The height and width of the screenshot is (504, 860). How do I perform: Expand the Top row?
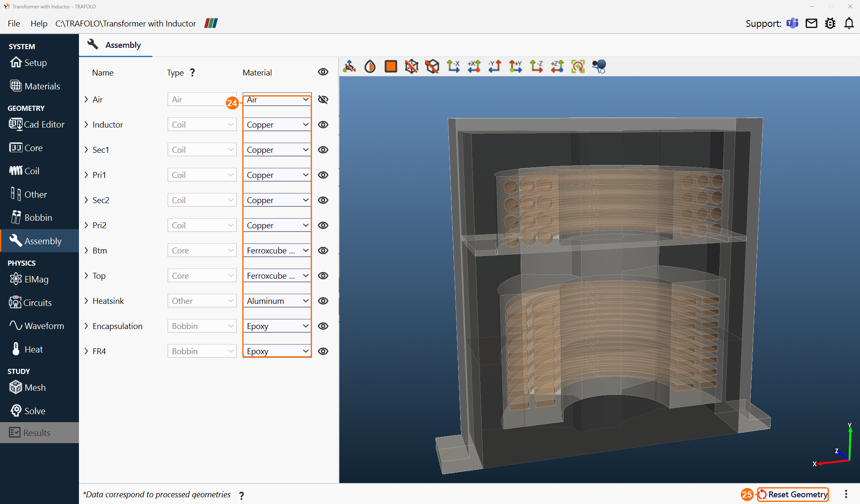tap(86, 276)
